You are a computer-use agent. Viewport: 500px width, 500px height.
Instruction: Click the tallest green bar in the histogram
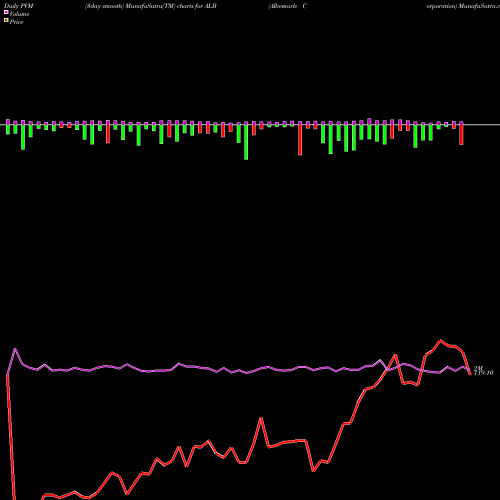pos(246,141)
